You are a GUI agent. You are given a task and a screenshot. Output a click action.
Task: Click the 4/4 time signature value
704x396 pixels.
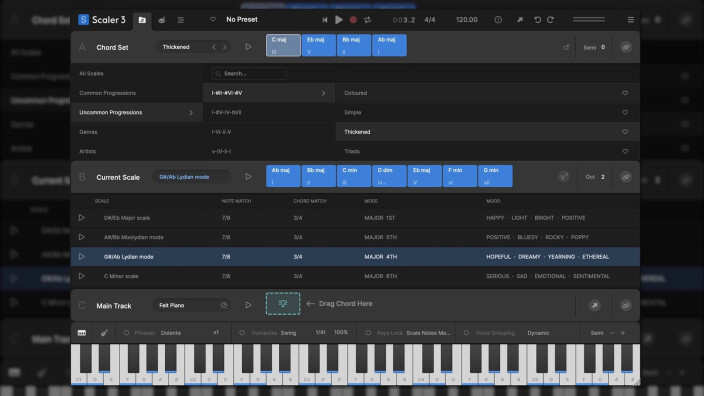[430, 20]
